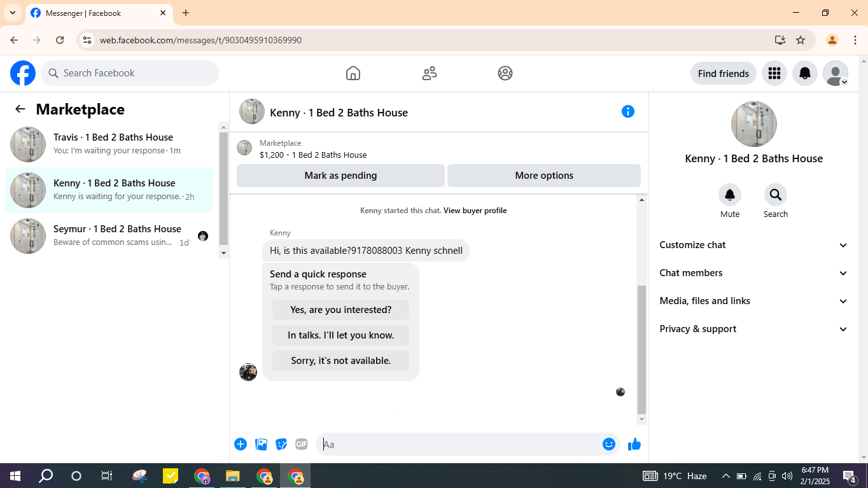Click the More options button
868x488 pixels.
(544, 176)
